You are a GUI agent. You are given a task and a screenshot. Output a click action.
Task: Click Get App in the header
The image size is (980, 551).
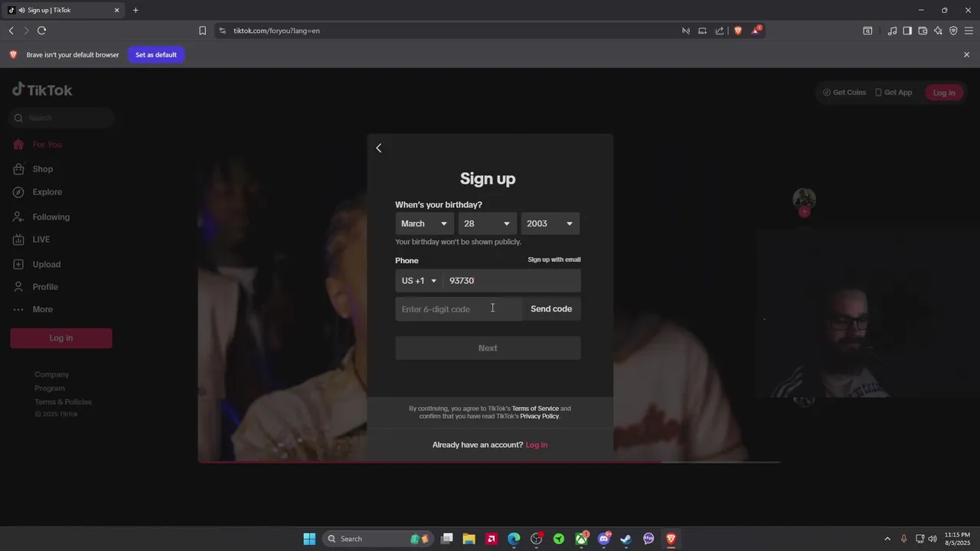pos(893,93)
